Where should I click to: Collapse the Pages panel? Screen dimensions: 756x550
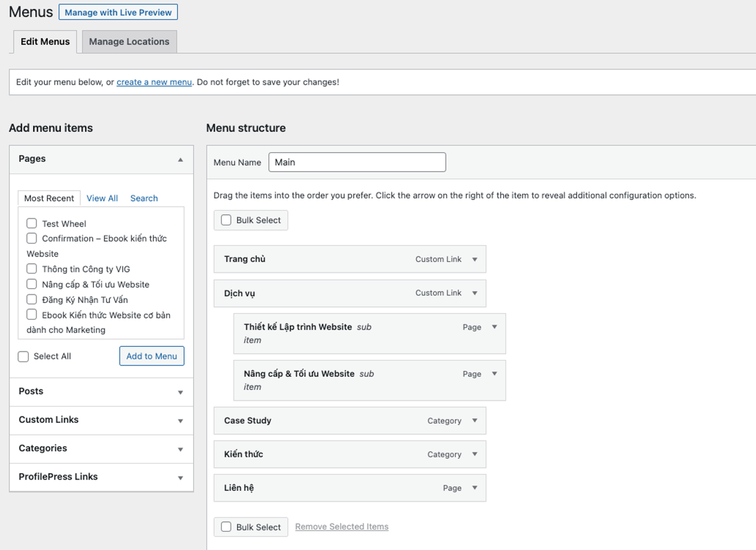pyautogui.click(x=180, y=160)
